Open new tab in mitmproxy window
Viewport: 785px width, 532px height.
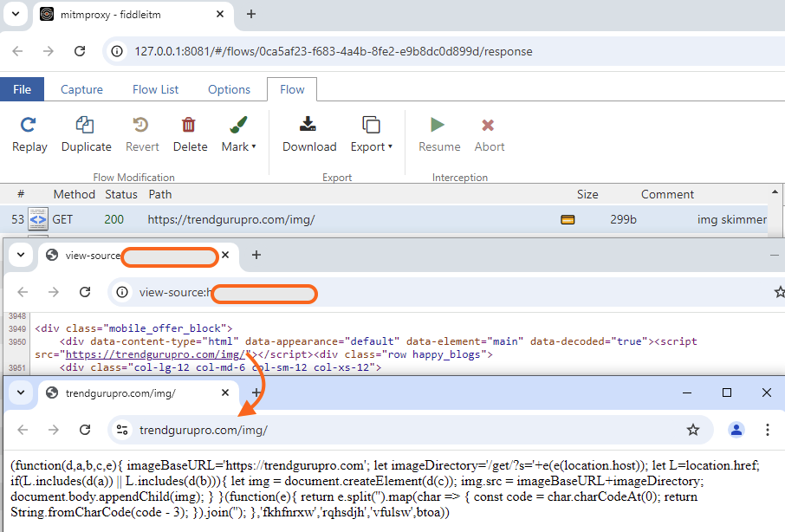251,15
